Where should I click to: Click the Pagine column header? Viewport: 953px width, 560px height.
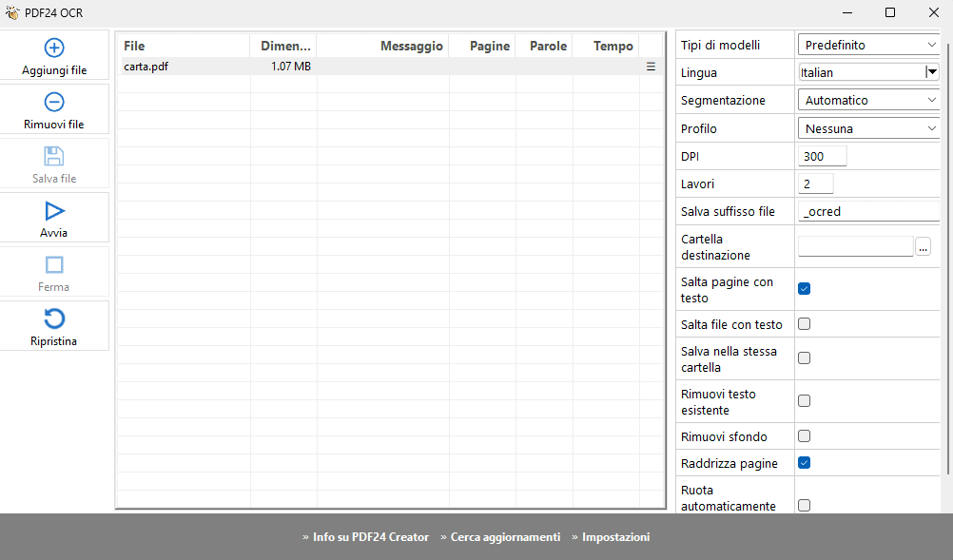pyautogui.click(x=482, y=47)
